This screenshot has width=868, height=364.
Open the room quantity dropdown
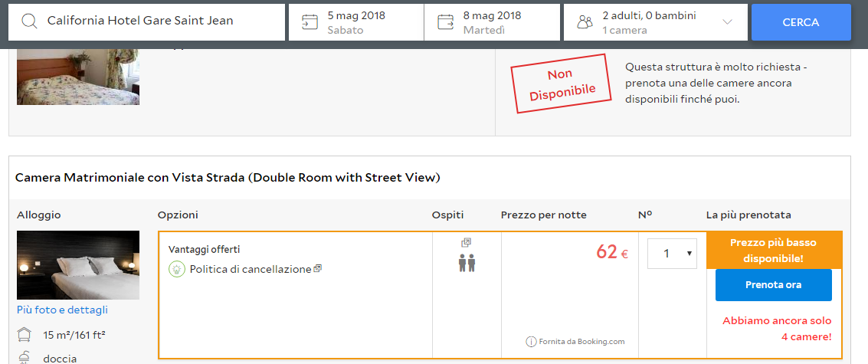(672, 254)
